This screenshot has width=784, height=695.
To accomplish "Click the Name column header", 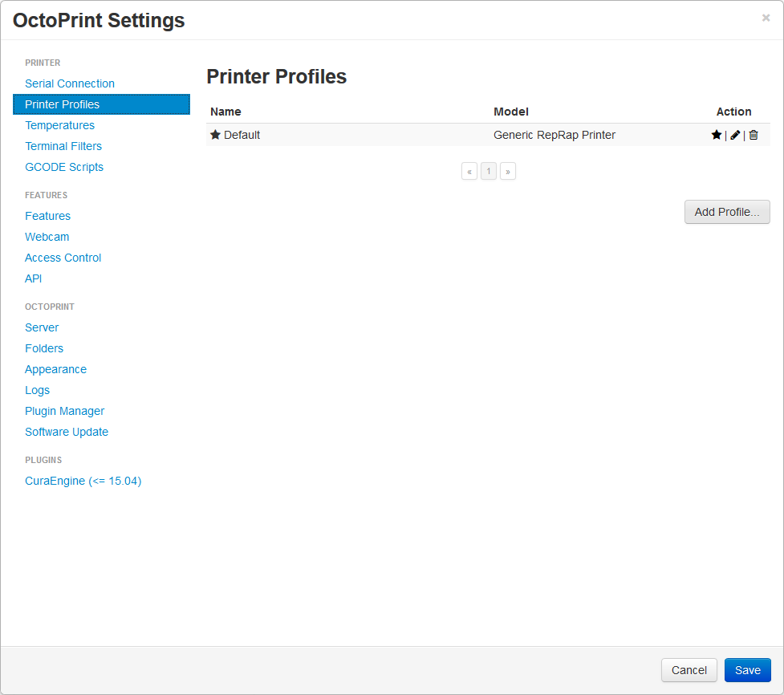I will tap(225, 112).
